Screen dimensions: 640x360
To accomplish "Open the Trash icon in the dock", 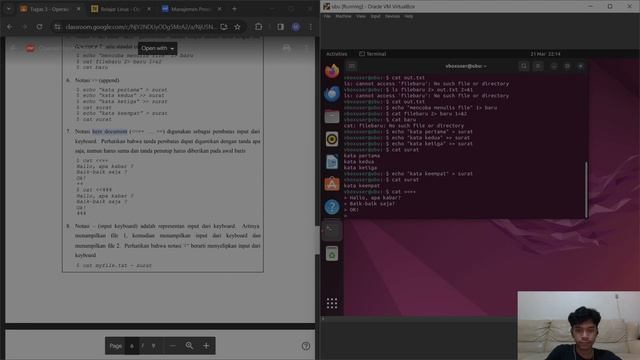I will coord(332,254).
